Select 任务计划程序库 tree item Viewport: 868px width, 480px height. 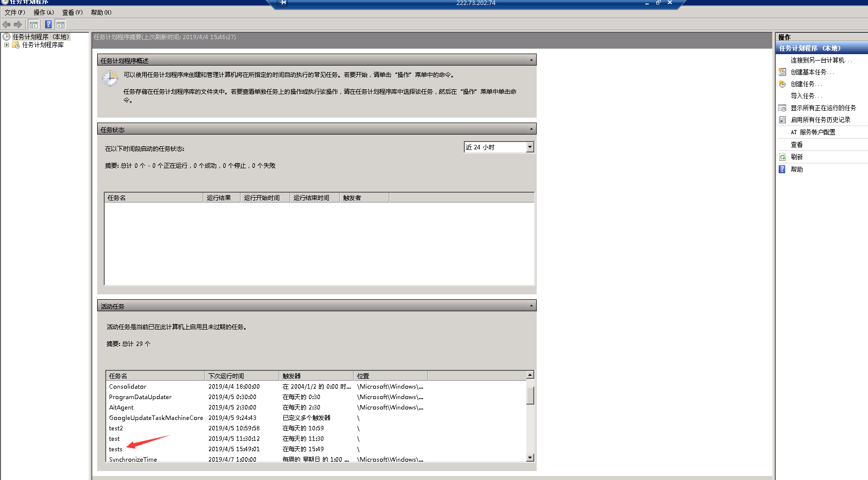click(43, 45)
